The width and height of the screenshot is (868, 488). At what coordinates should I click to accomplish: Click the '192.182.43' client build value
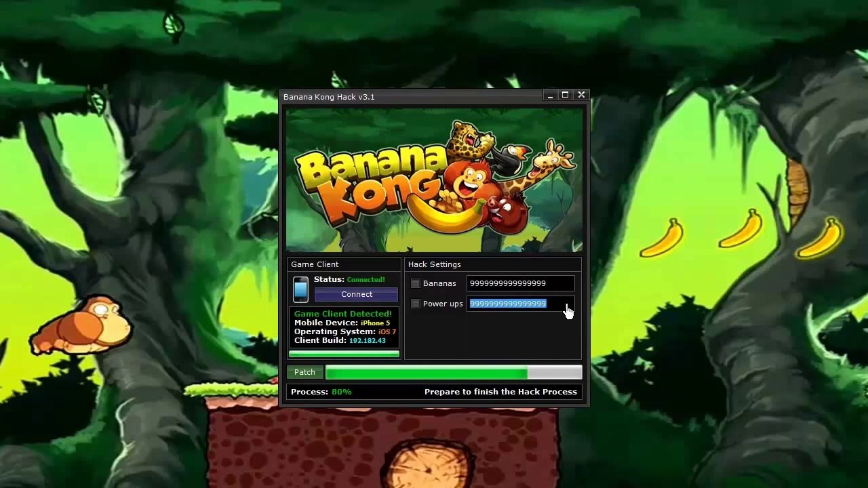(368, 340)
